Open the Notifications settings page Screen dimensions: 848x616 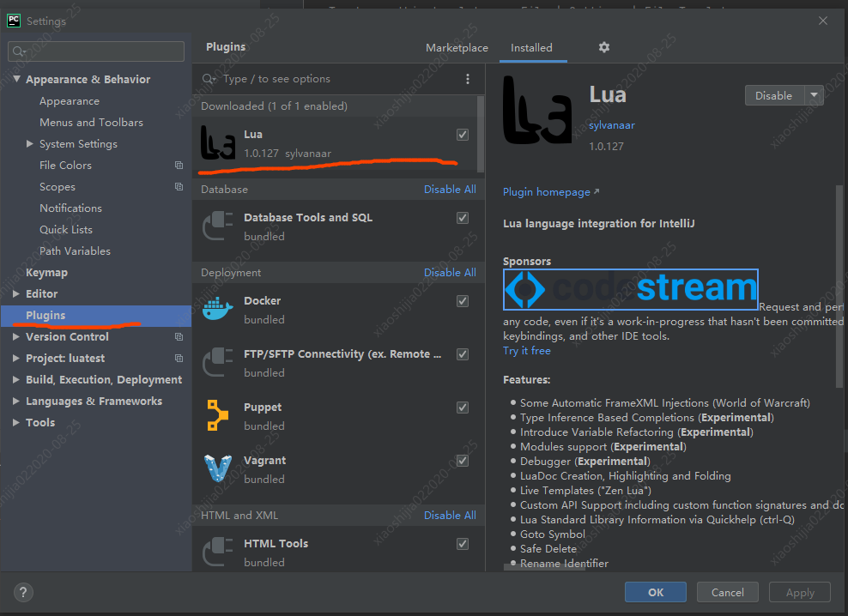[x=70, y=208]
